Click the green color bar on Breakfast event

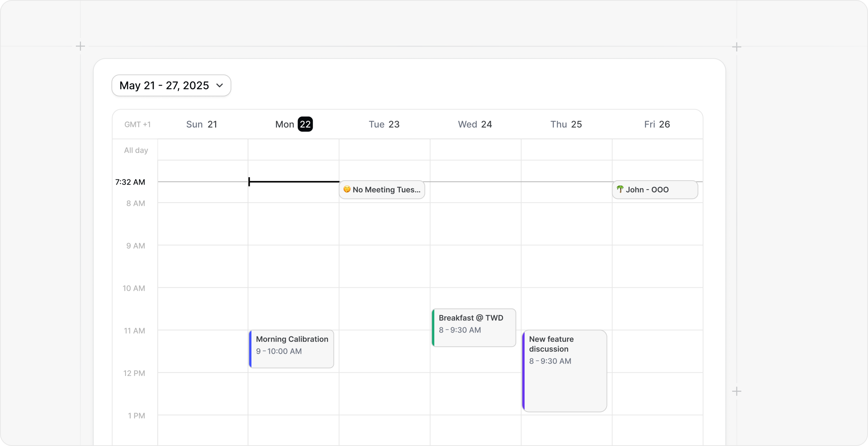(x=433, y=328)
